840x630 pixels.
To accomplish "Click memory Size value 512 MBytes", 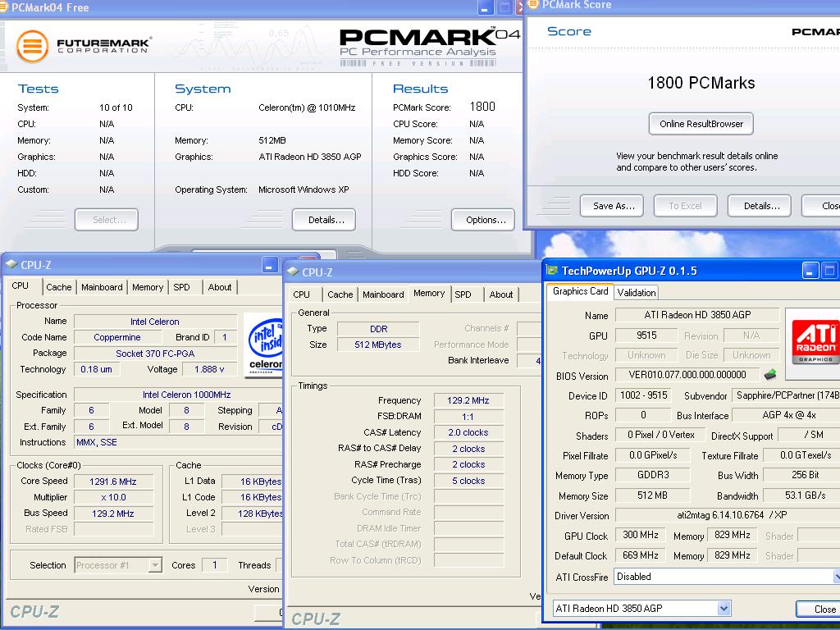I will 378,345.
